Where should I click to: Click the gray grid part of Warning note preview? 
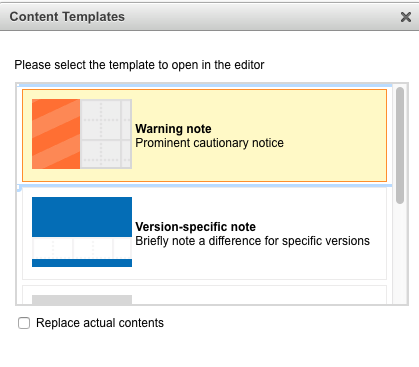coord(106,134)
